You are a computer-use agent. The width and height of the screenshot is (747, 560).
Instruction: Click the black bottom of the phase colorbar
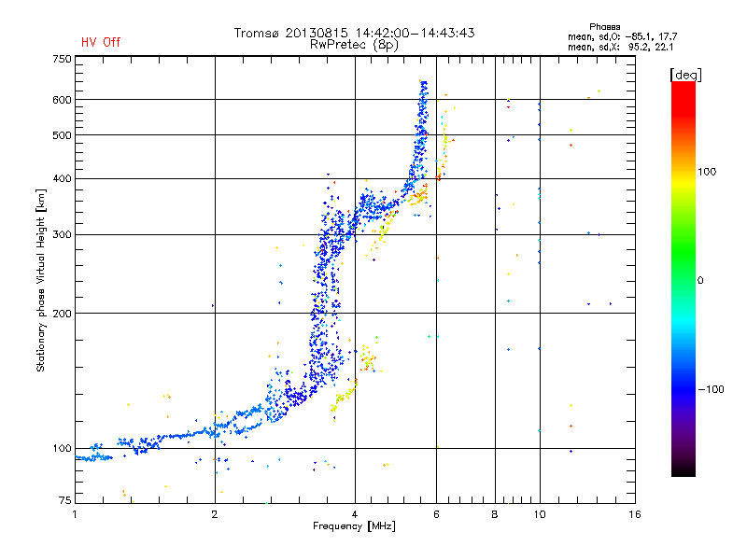[684, 469]
